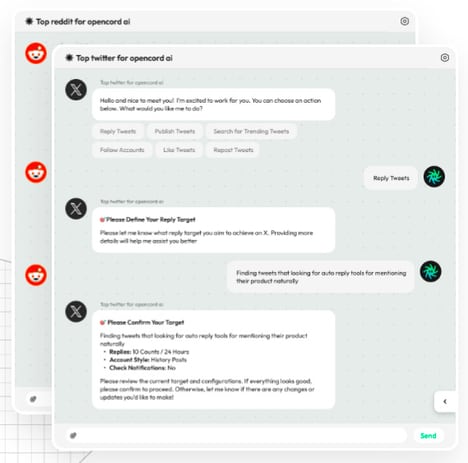The height and width of the screenshot is (463, 468).
Task: Choose the Follow Accounts action chip
Action: (122, 150)
